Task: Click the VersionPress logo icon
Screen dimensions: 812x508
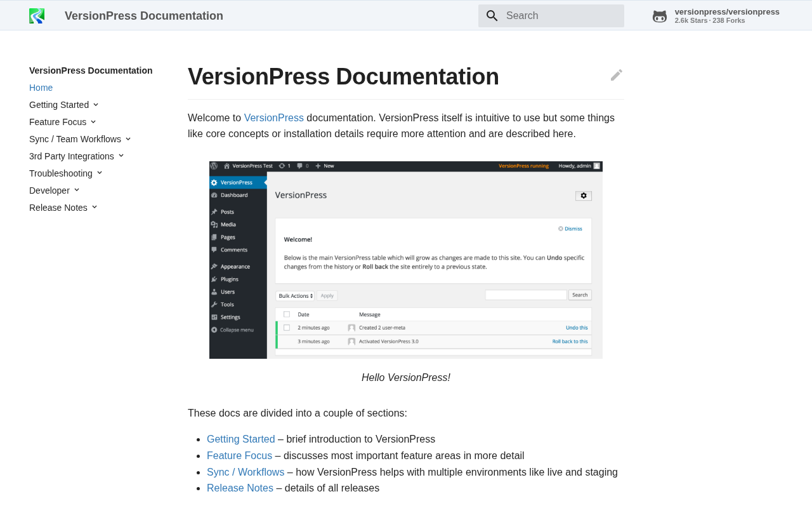Action: (x=37, y=16)
